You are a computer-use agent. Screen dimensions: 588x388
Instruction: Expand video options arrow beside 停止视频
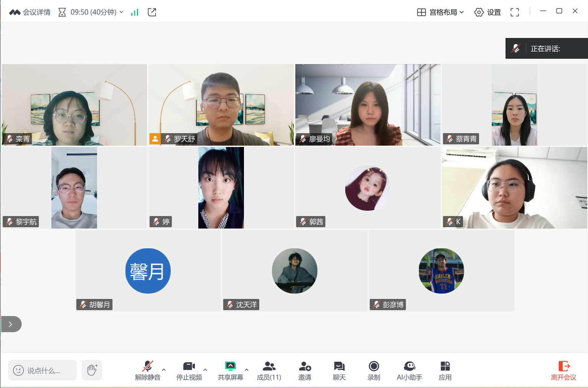pyautogui.click(x=205, y=370)
